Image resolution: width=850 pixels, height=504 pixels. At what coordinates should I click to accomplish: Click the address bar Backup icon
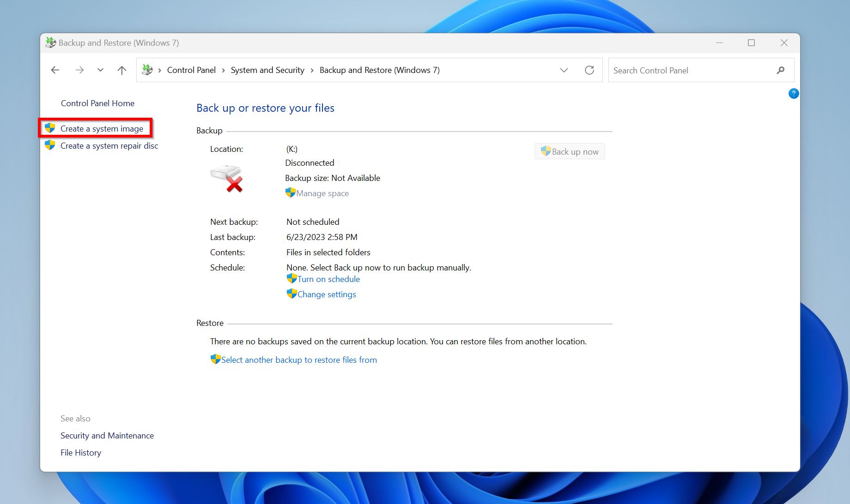147,70
